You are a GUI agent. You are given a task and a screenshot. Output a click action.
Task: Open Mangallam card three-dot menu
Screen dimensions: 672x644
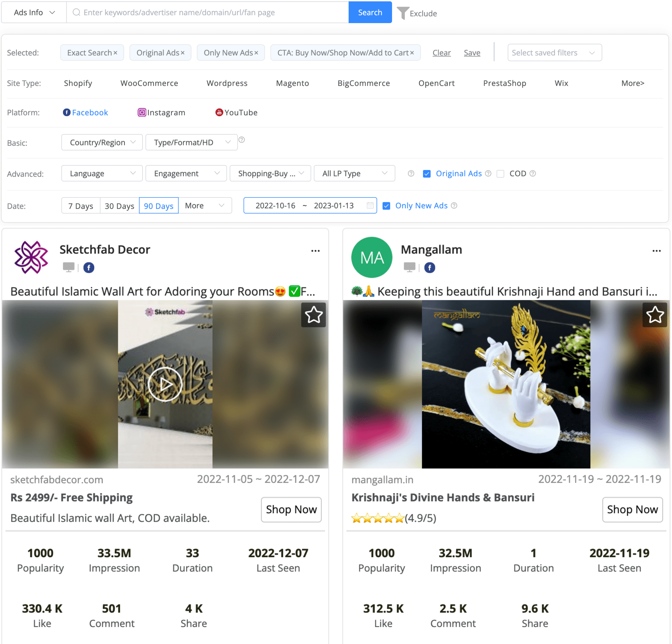[x=656, y=251]
